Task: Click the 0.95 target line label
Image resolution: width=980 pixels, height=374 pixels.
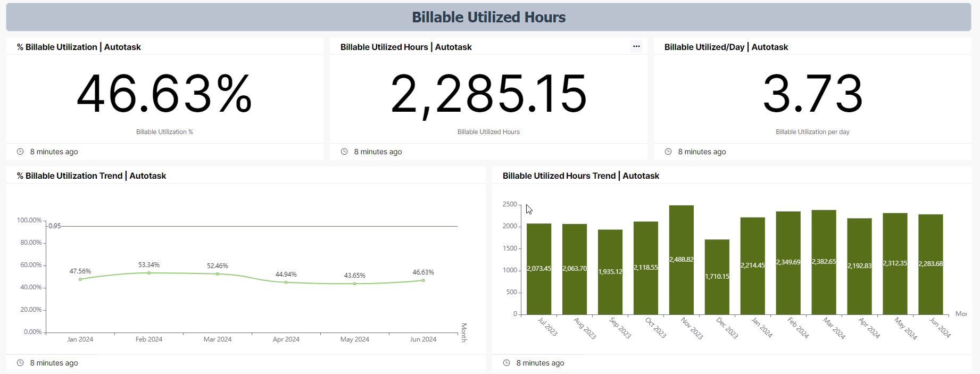Action: 55,226
